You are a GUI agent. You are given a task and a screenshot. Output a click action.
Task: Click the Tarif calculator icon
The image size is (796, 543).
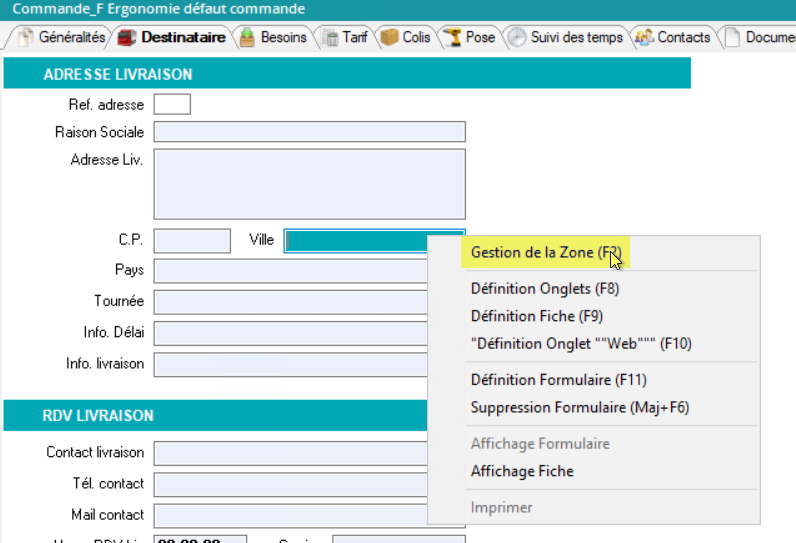pyautogui.click(x=330, y=38)
